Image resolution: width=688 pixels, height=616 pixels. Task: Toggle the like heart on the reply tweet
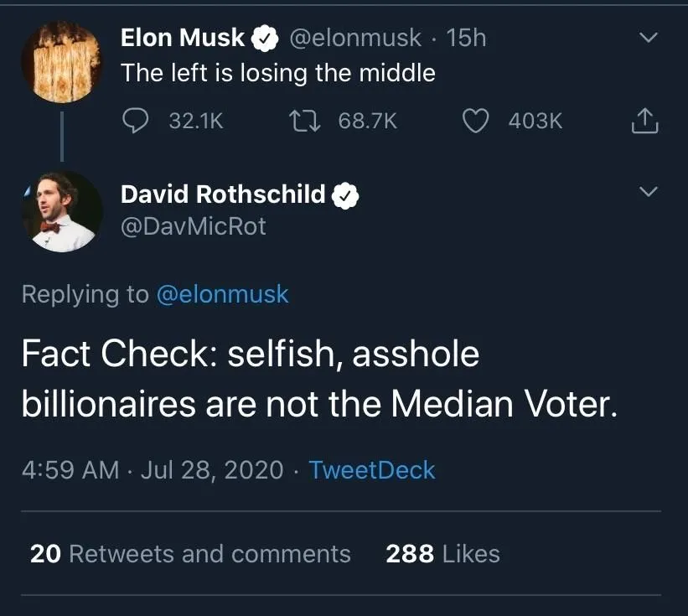pos(474,121)
